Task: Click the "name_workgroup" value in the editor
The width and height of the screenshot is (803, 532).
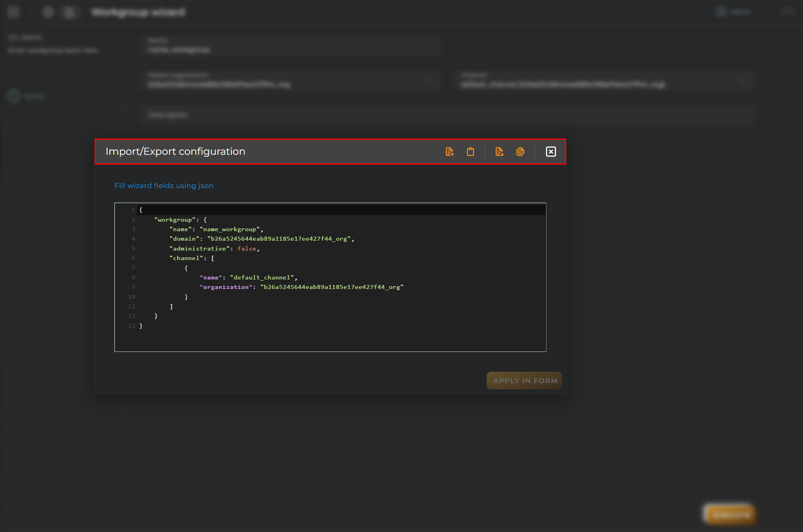Action: tap(230, 229)
